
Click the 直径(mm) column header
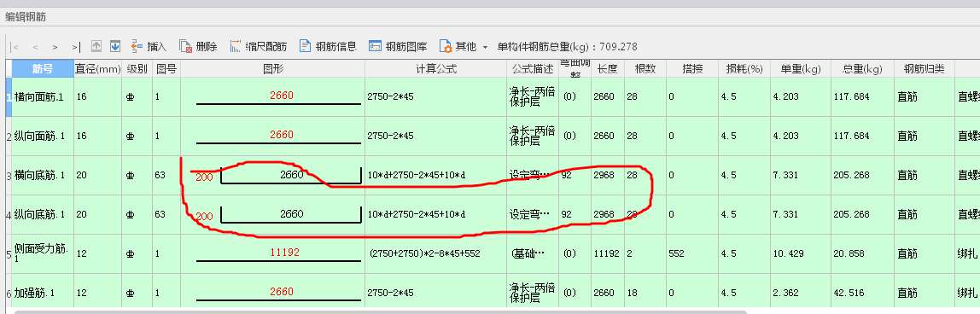pyautogui.click(x=97, y=68)
